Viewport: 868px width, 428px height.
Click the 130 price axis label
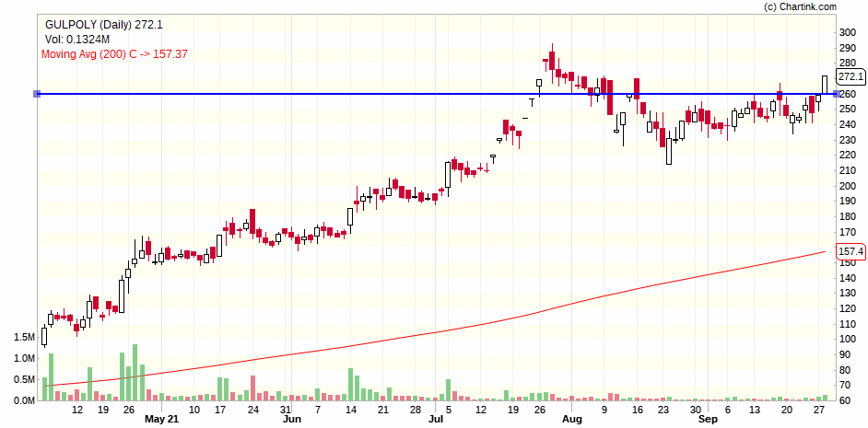click(x=848, y=293)
